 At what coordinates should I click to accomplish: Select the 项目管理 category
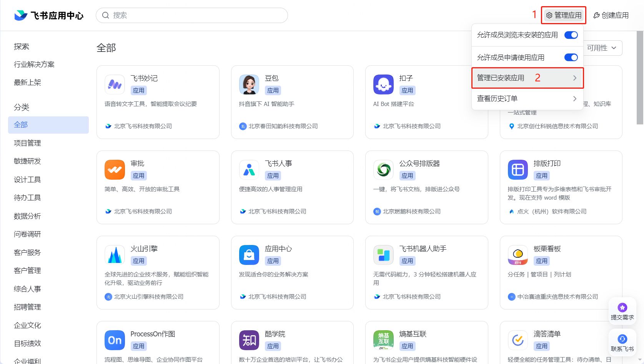coord(27,143)
